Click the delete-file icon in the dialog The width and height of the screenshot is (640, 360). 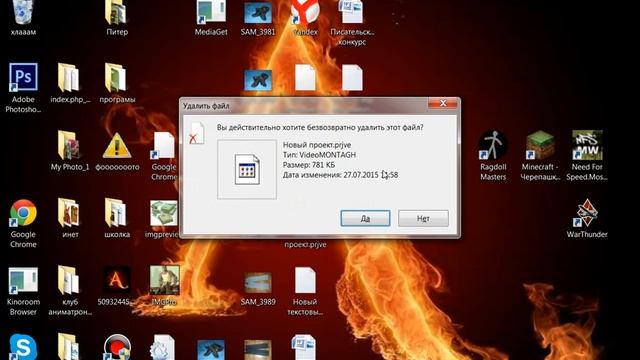(x=197, y=133)
